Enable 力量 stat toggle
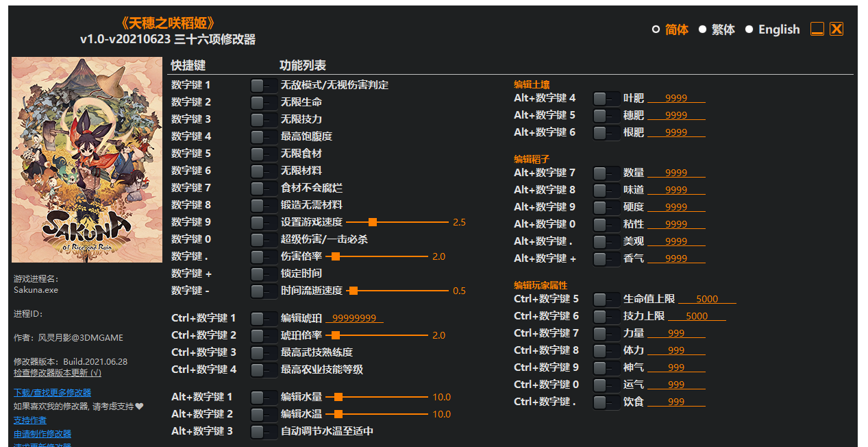This screenshot has width=868, height=447. coord(606,333)
